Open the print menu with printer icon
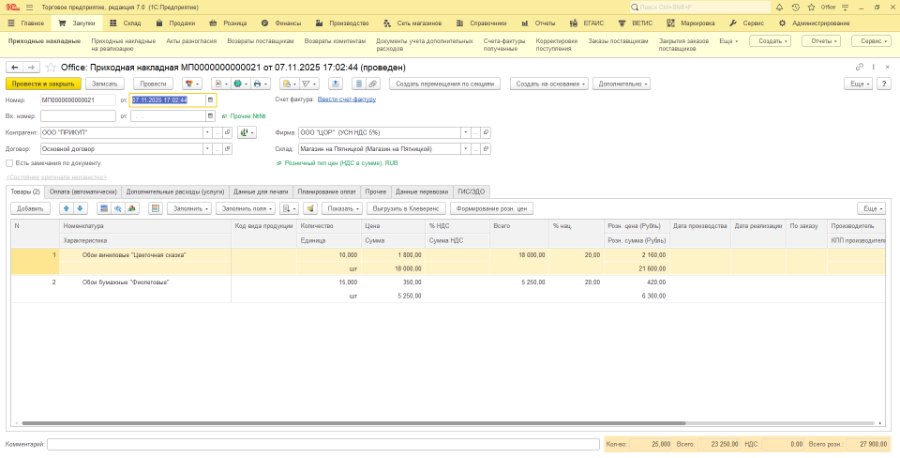This screenshot has width=900, height=458. coord(260,84)
